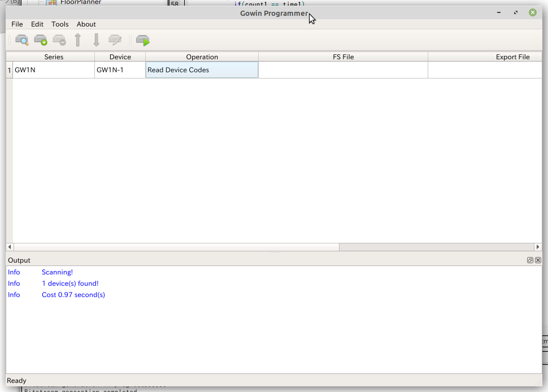Click the Scan Device magnifier toolbar icon

(21, 40)
